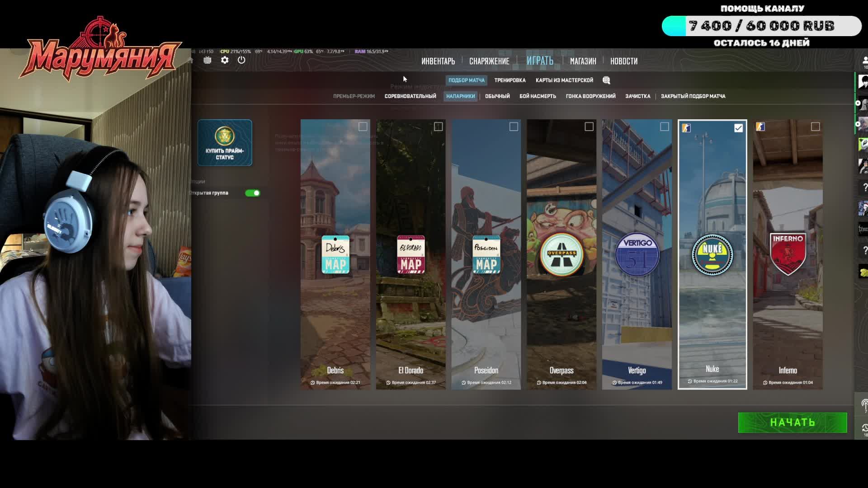Screen dimensions: 868x488
Task: Click the Nuke radiation emblem
Action: [712, 254]
